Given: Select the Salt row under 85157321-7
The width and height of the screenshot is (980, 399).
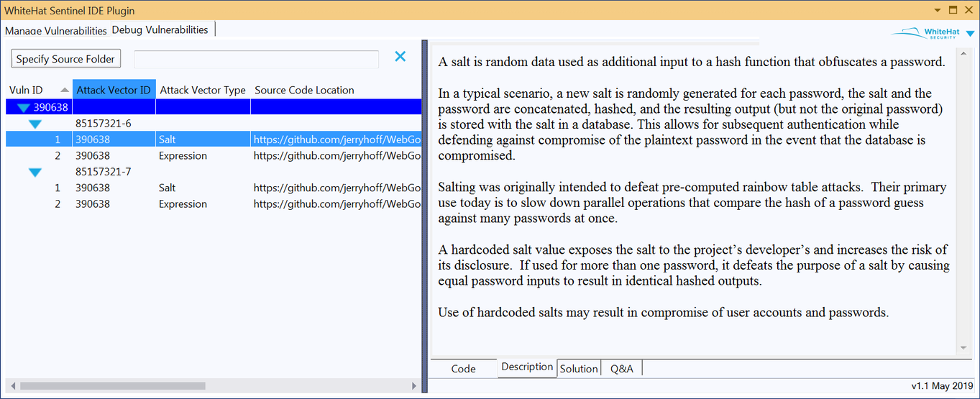Looking at the screenshot, I should click(x=214, y=188).
